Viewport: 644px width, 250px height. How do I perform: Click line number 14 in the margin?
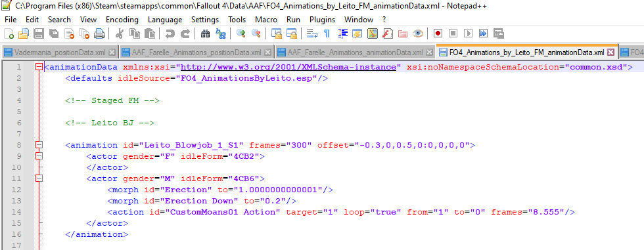tap(17, 212)
